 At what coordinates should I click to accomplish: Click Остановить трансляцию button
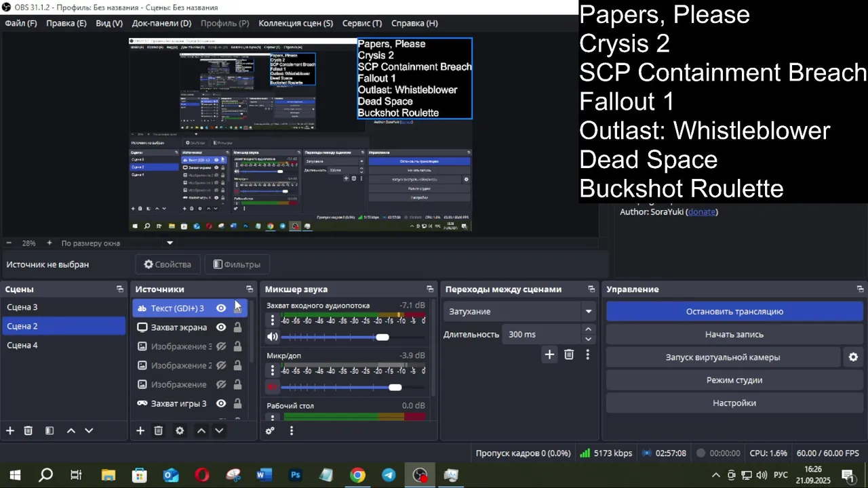734,312
